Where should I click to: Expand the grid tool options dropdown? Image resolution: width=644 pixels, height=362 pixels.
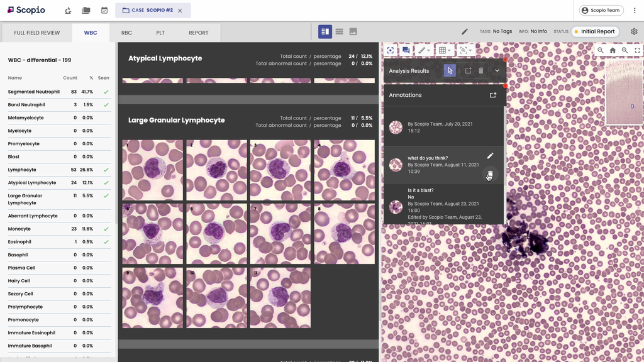[450, 50]
